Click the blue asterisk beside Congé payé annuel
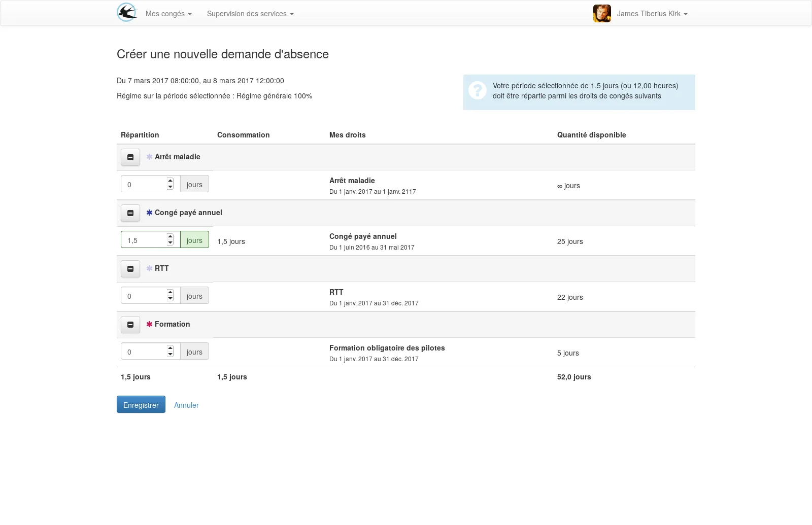This screenshot has width=812, height=525. pos(149,213)
